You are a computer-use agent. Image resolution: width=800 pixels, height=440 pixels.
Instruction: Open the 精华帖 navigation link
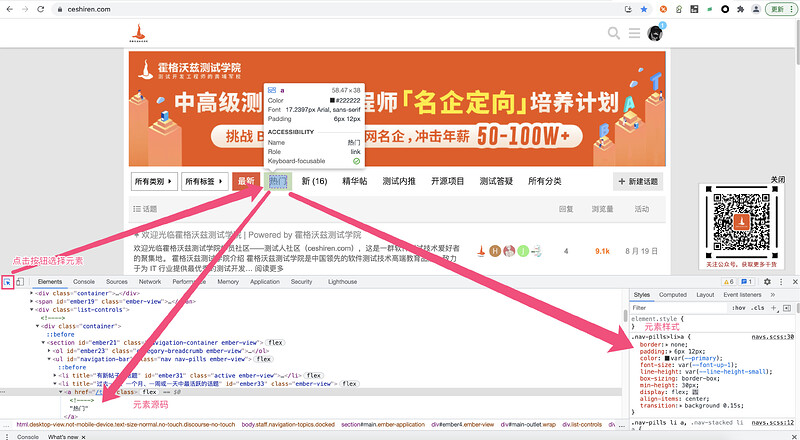[355, 181]
